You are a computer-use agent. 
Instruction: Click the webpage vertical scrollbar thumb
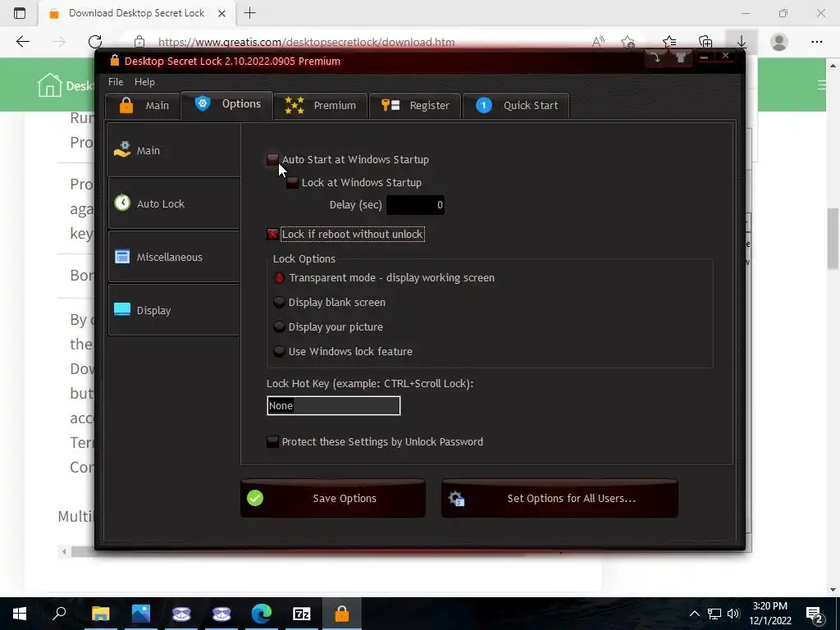pyautogui.click(x=833, y=239)
